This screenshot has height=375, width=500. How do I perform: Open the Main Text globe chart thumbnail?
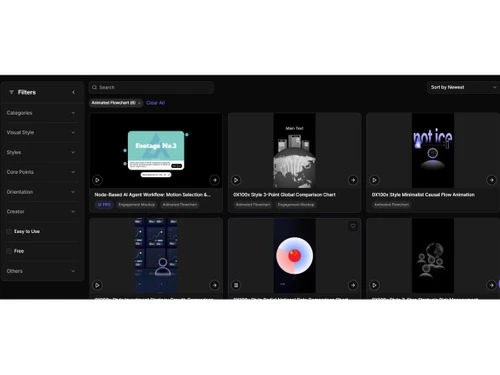[x=294, y=151]
